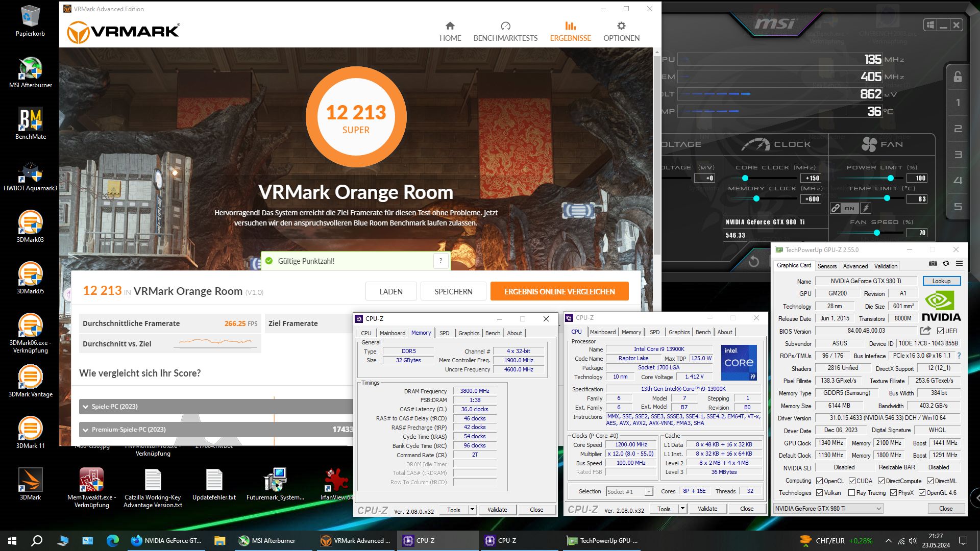Screen dimensions: 980x551
Task: Click the GPU-Z refresh icon
Action: pyautogui.click(x=946, y=263)
